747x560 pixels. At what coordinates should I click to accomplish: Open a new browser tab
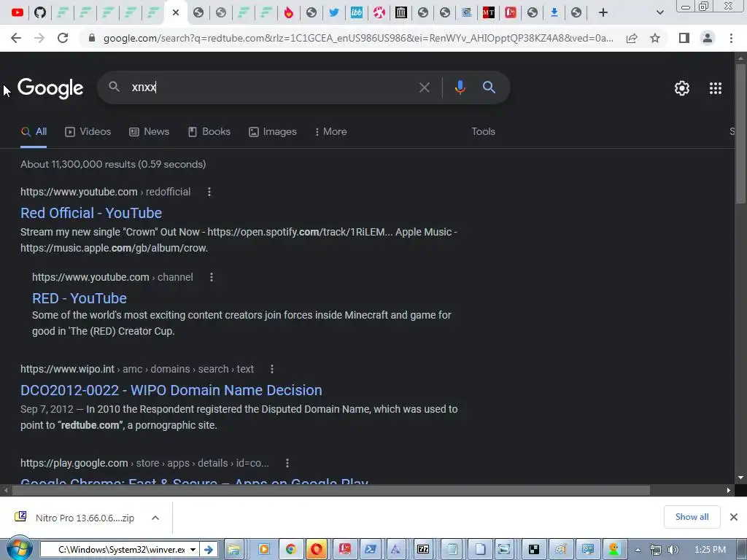(x=603, y=12)
